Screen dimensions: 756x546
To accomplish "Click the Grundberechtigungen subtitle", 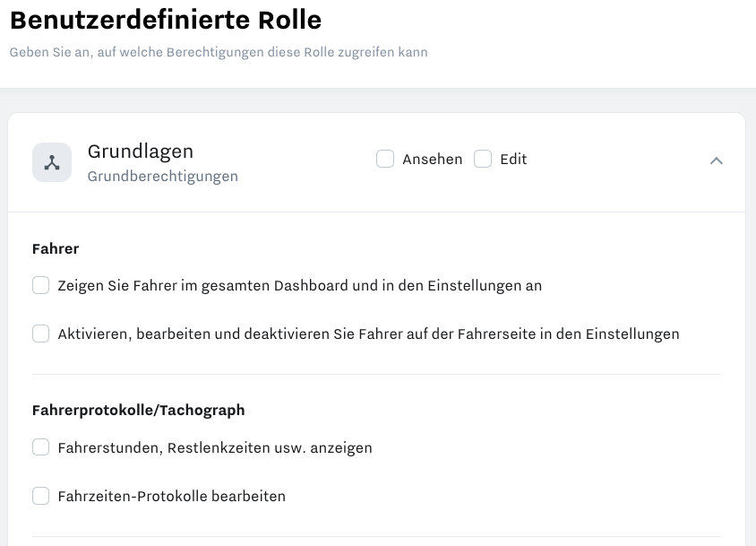I will [x=162, y=177].
